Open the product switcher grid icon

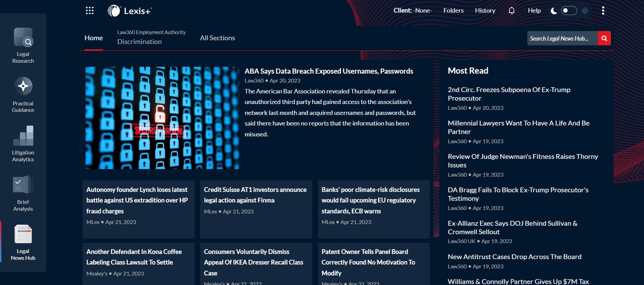point(89,11)
